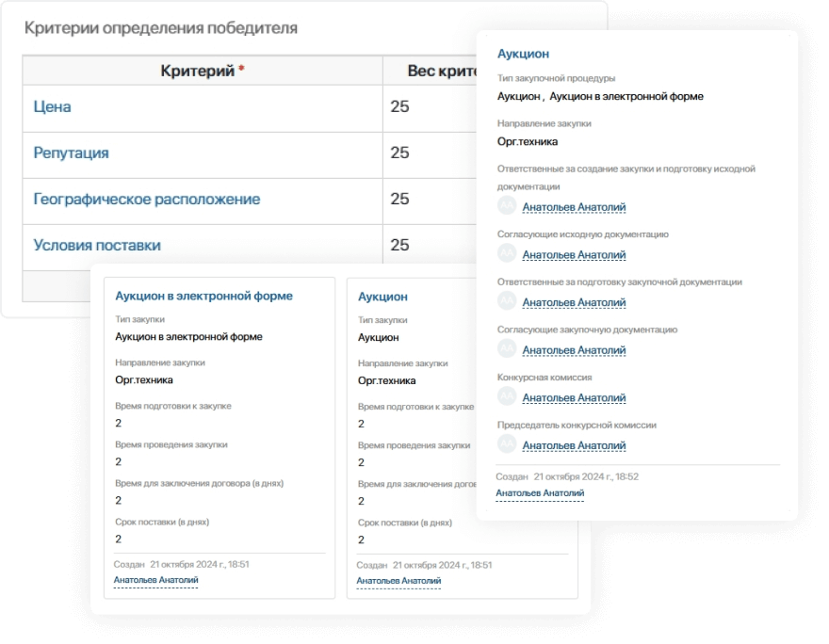
Task: Click the avatar under Председатель конкурсной комиссии
Action: [x=509, y=444]
